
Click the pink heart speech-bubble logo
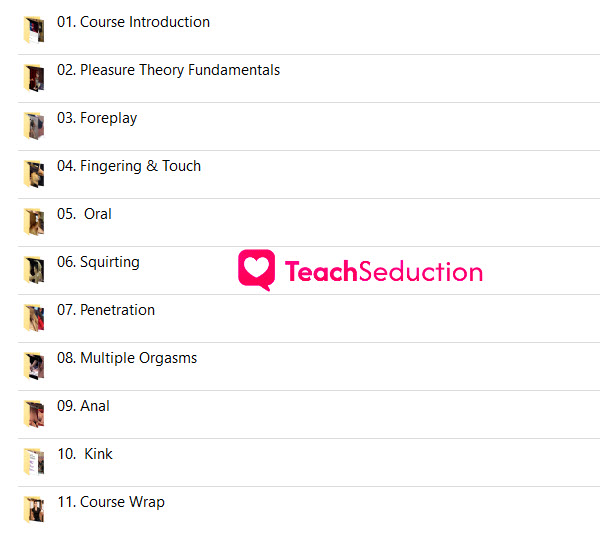(256, 270)
